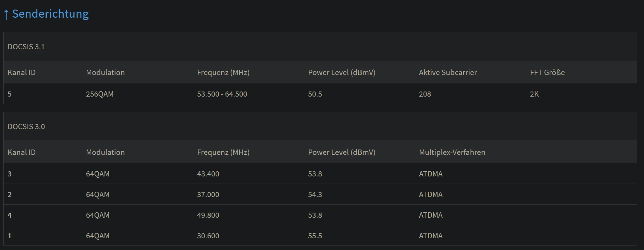Image resolution: width=644 pixels, height=250 pixels.
Task: Select the 43.400 frequency cell
Action: (208, 174)
